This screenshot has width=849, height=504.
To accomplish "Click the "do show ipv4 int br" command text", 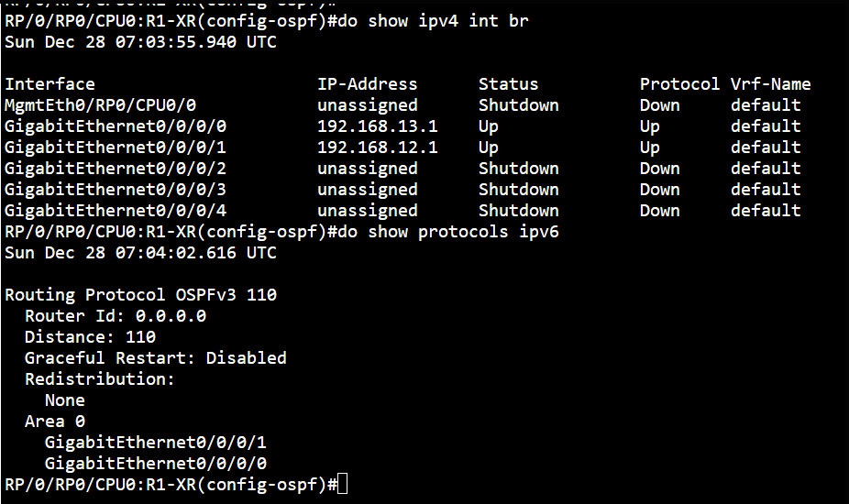I will pos(434,21).
